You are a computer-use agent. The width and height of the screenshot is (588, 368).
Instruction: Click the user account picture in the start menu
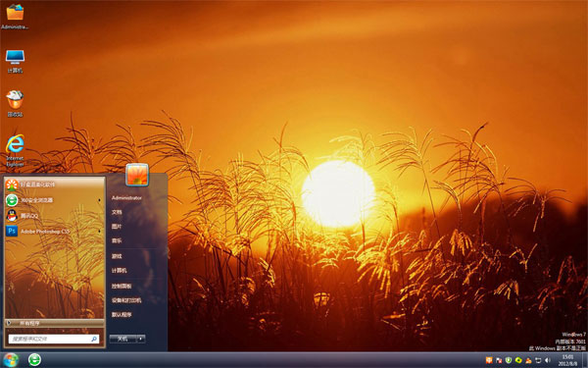tap(137, 175)
